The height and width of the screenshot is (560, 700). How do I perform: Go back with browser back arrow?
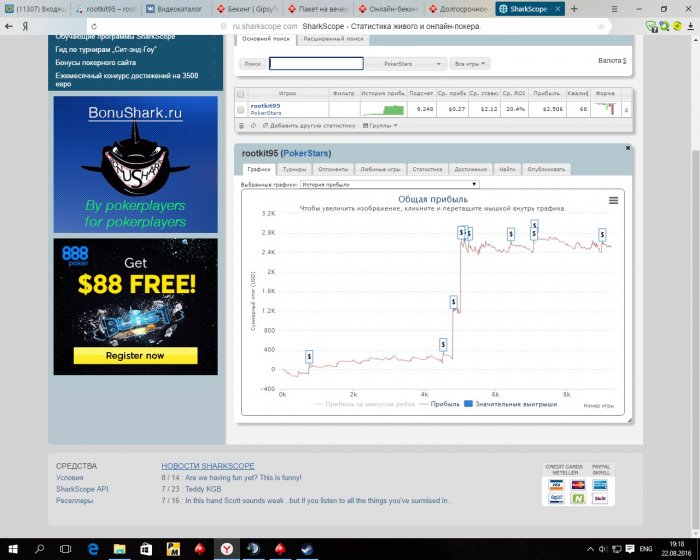(8, 26)
